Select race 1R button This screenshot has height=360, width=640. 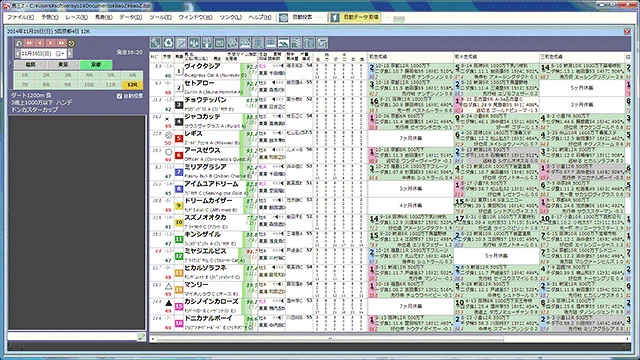pos(24,75)
